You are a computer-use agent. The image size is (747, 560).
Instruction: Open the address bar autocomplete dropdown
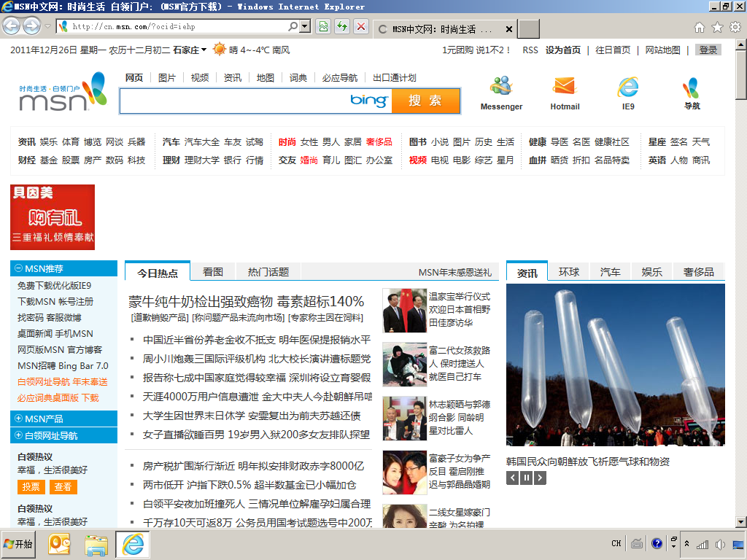[306, 26]
